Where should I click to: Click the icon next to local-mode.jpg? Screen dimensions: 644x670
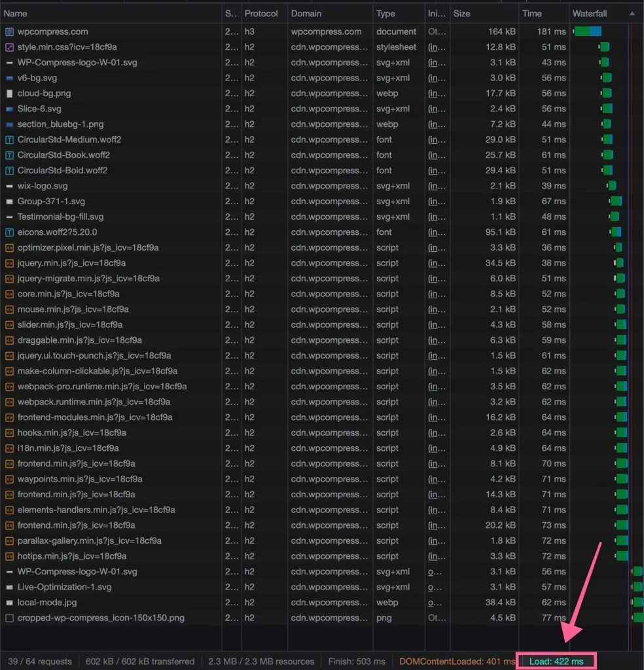9,603
